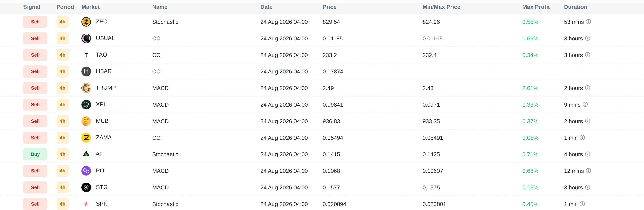Show duration info for 4 hours AT row
Viewport: 644px width, 210px height.
[588, 154]
